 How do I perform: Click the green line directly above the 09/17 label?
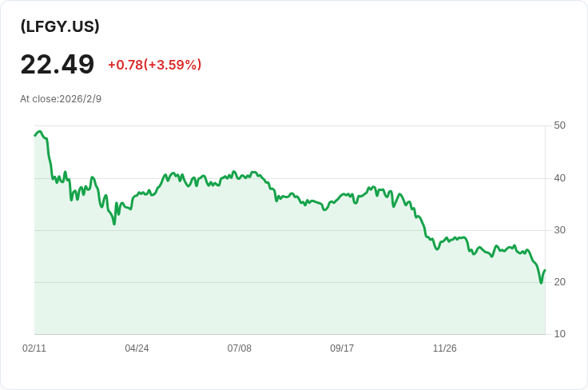(342, 197)
